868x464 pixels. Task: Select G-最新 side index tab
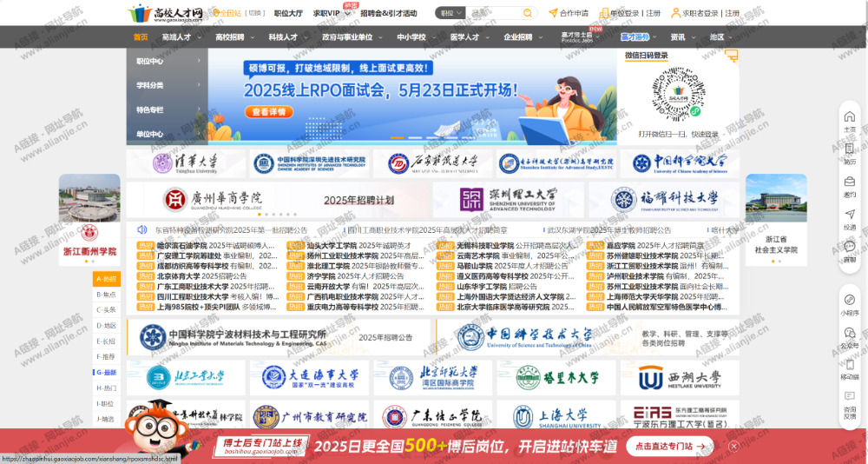[106, 373]
